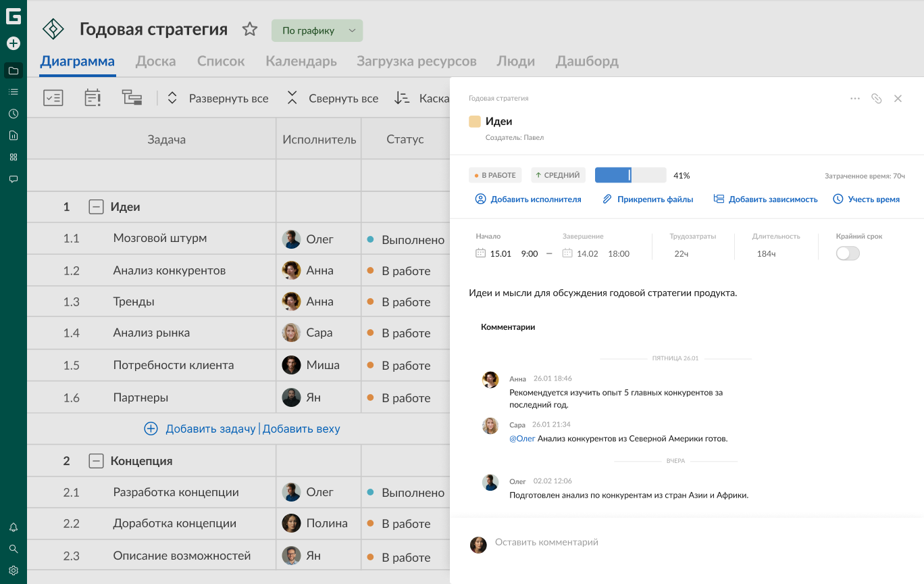Click the search magnifier in the sidebar
The image size is (924, 584).
pos(14,549)
